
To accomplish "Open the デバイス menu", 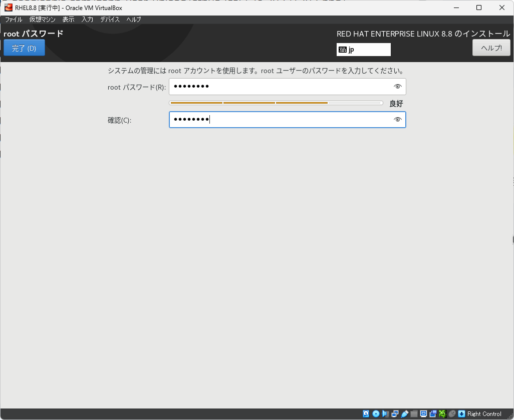I will click(x=110, y=20).
